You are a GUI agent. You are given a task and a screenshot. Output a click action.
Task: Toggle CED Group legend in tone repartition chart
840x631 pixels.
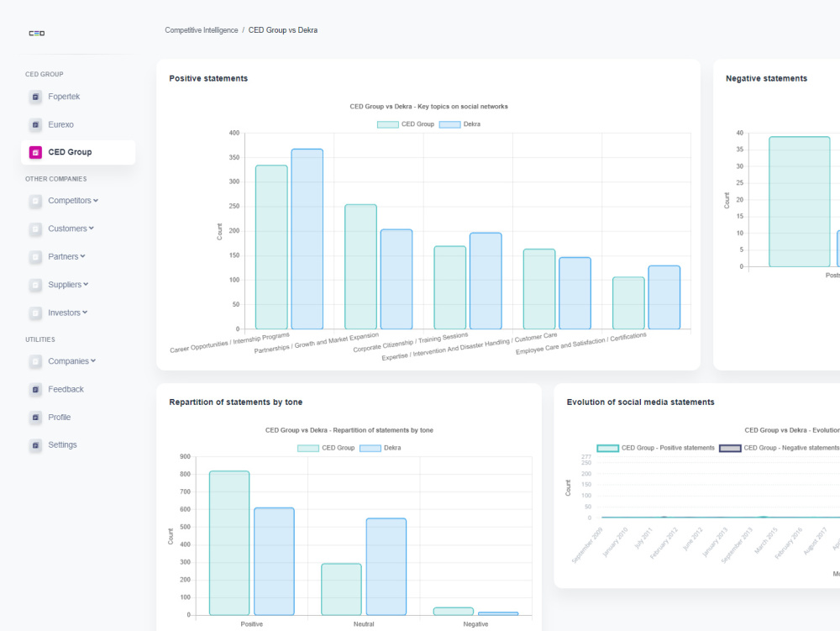pyautogui.click(x=326, y=448)
